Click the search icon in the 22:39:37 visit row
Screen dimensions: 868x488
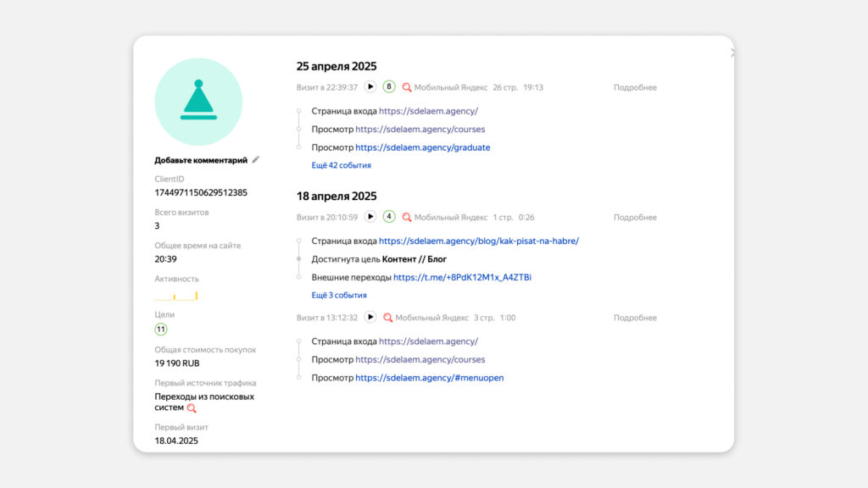(x=407, y=87)
